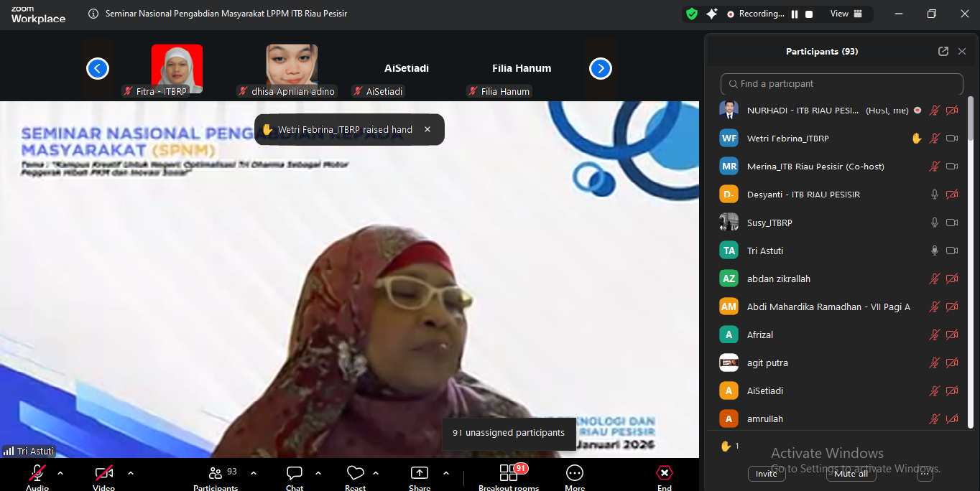Click the AI Companion sparkle icon

712,14
